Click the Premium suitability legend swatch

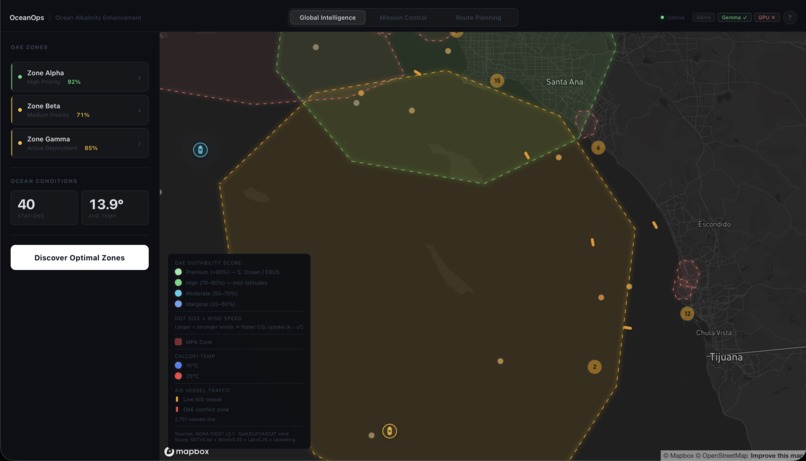pos(178,272)
